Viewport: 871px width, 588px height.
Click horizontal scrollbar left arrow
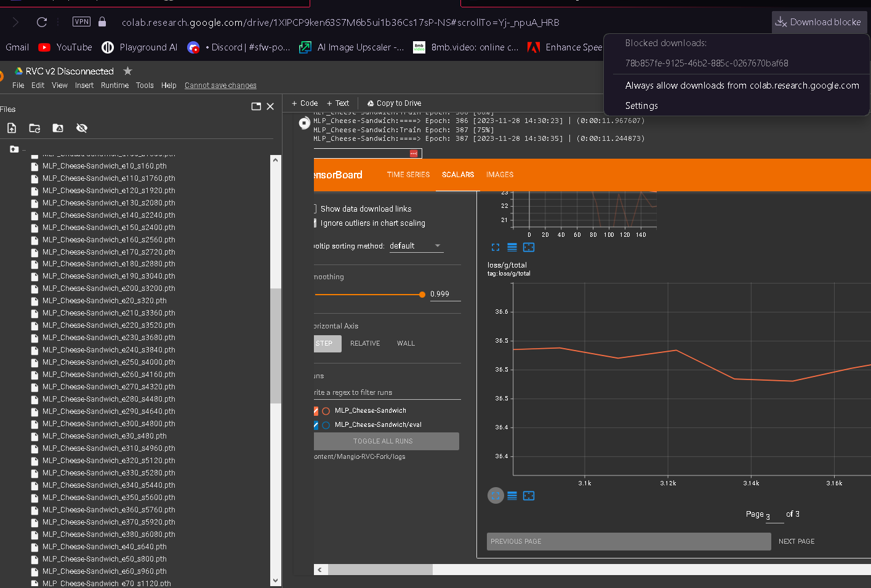coord(319,570)
